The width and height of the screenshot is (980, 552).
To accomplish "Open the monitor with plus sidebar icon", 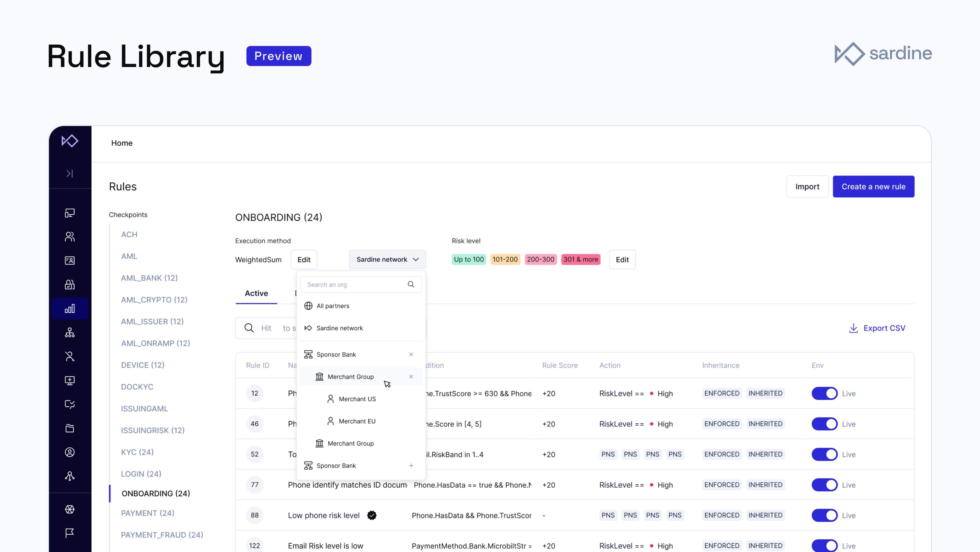I will pyautogui.click(x=70, y=381).
